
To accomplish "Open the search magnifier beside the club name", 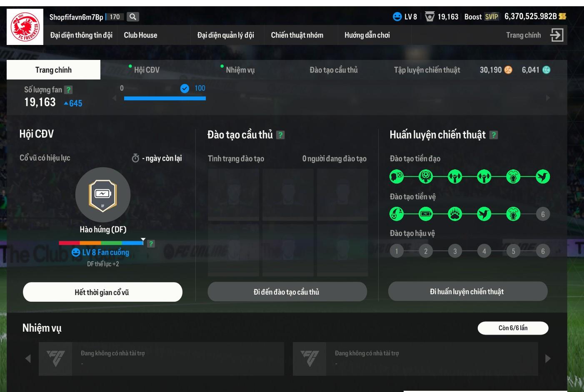I will click(x=133, y=17).
